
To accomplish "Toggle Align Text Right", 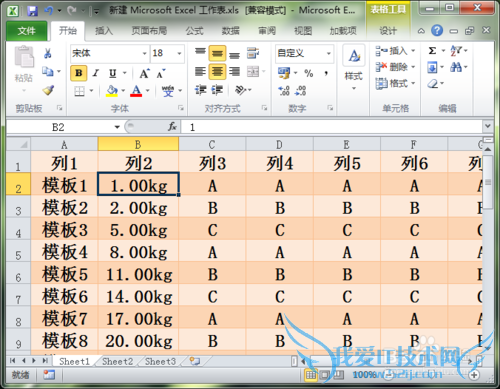I will point(234,71).
